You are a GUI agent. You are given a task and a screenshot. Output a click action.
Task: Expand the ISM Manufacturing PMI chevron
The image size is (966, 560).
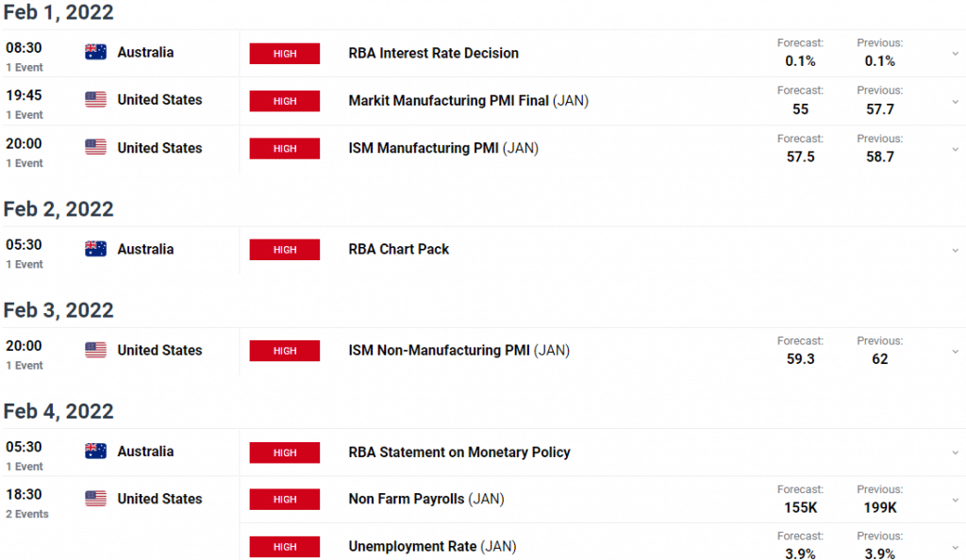[x=955, y=149]
